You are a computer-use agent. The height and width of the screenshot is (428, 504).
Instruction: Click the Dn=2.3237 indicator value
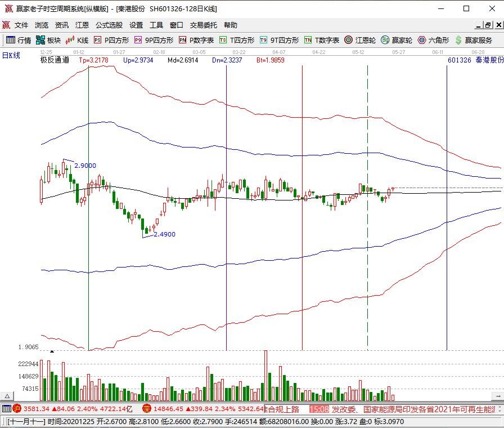pyautogui.click(x=227, y=60)
